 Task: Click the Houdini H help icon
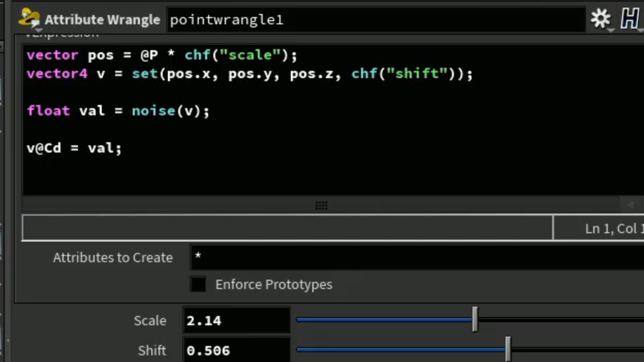[631, 19]
